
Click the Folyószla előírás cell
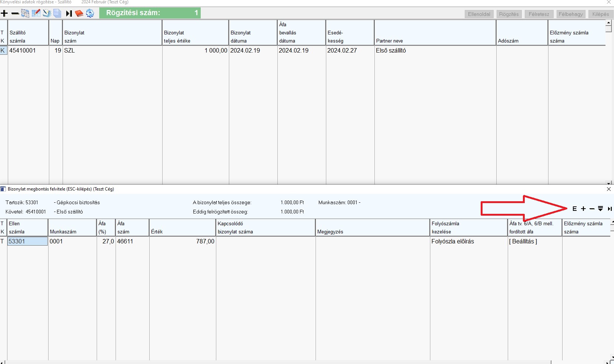click(453, 242)
